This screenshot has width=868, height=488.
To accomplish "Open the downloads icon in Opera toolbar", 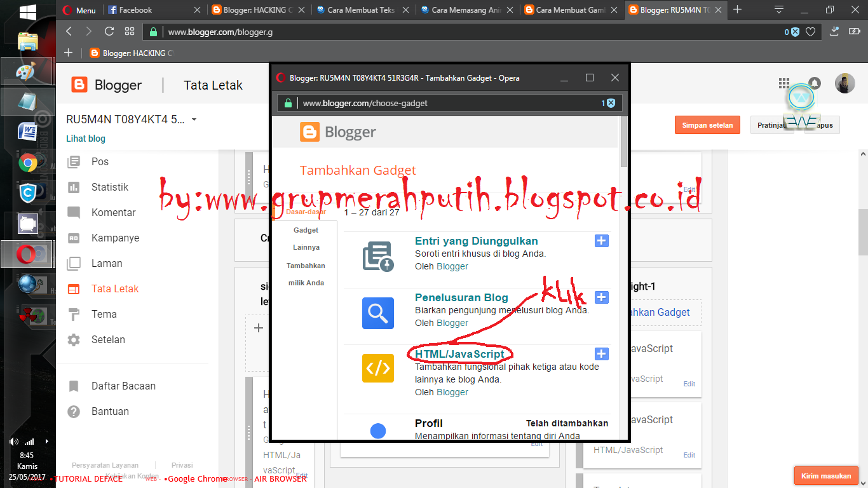I will tap(836, 31).
